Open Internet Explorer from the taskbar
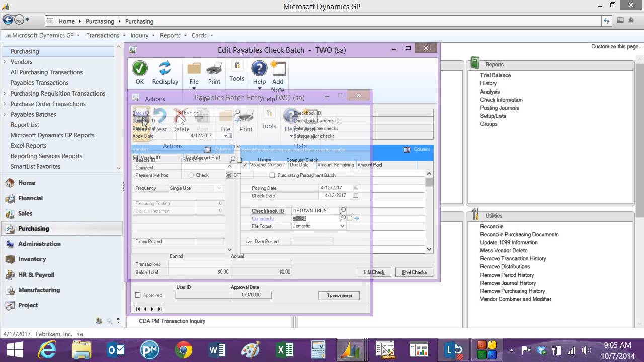 (x=48, y=350)
